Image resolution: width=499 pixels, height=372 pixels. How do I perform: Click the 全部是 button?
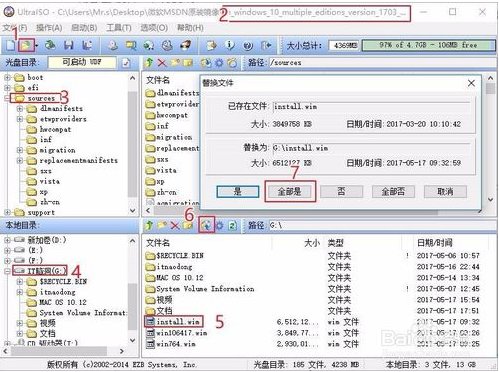(290, 192)
